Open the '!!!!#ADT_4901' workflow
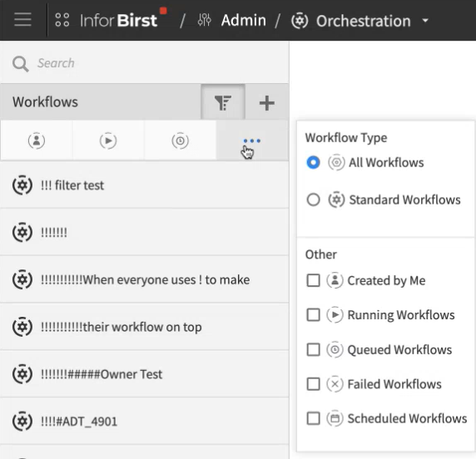The height and width of the screenshot is (459, 476). pos(144,421)
